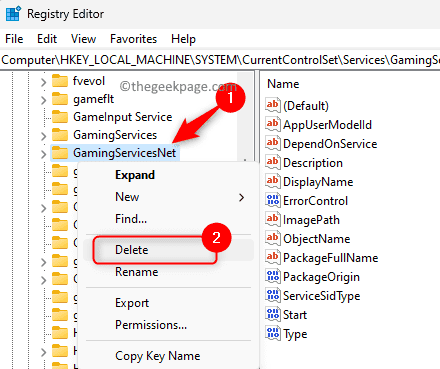Click the Registry Editor app icon in title bar
Screen dimensions: 440x369
pyautogui.click(x=13, y=14)
